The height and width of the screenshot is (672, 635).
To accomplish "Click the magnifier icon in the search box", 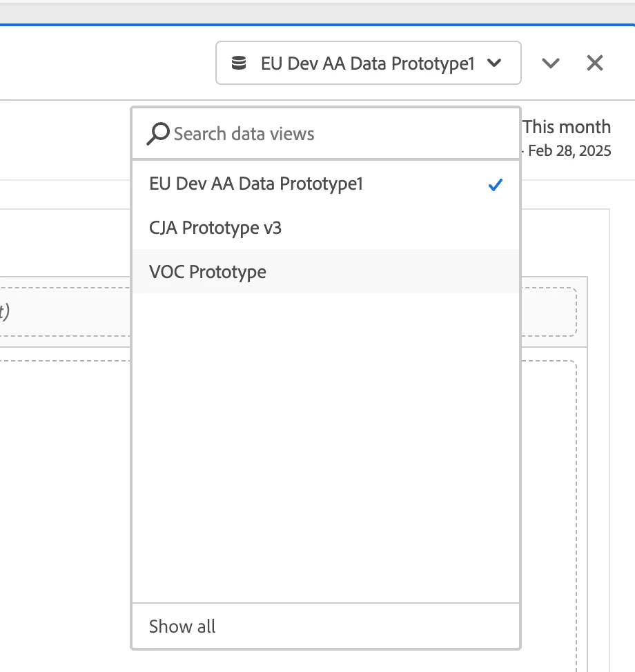I will [158, 133].
